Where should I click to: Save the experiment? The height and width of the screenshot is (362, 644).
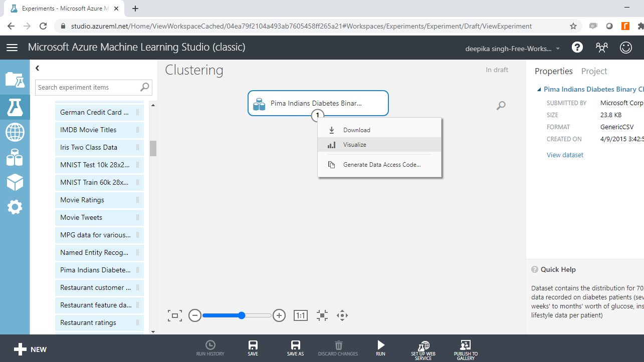[x=253, y=348]
